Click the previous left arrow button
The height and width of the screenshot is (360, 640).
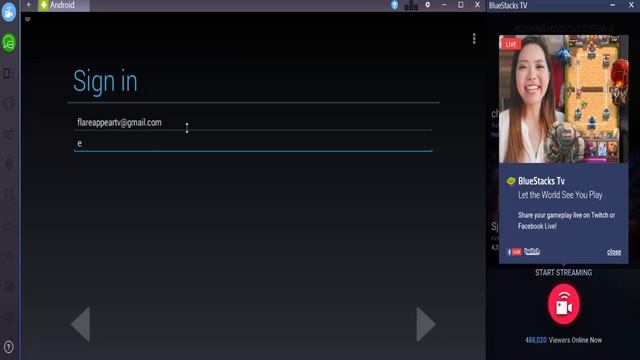(80, 324)
